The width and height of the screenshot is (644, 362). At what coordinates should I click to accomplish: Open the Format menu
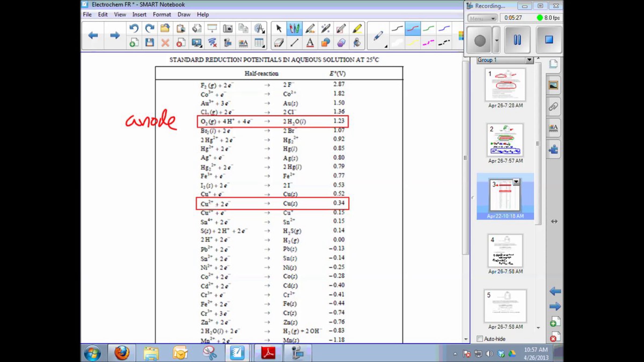[162, 14]
